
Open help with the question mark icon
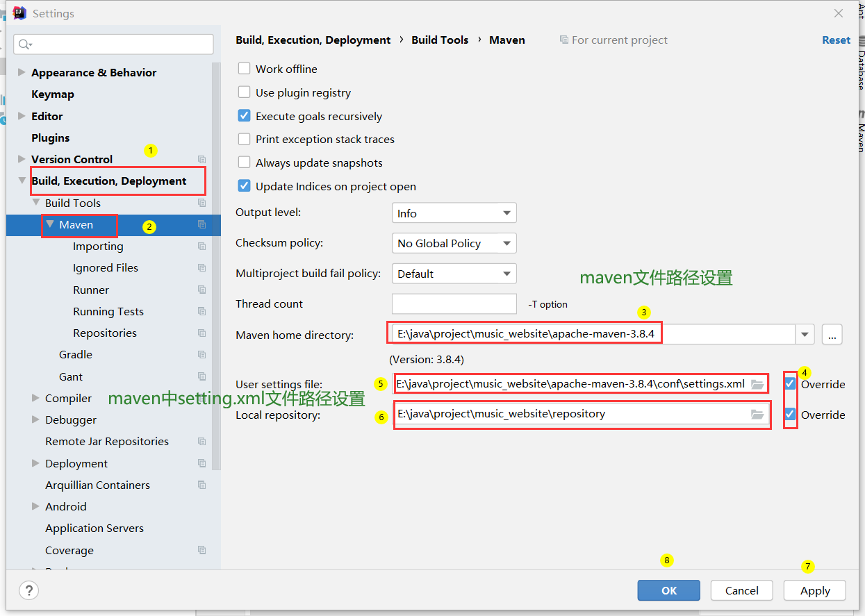click(28, 591)
